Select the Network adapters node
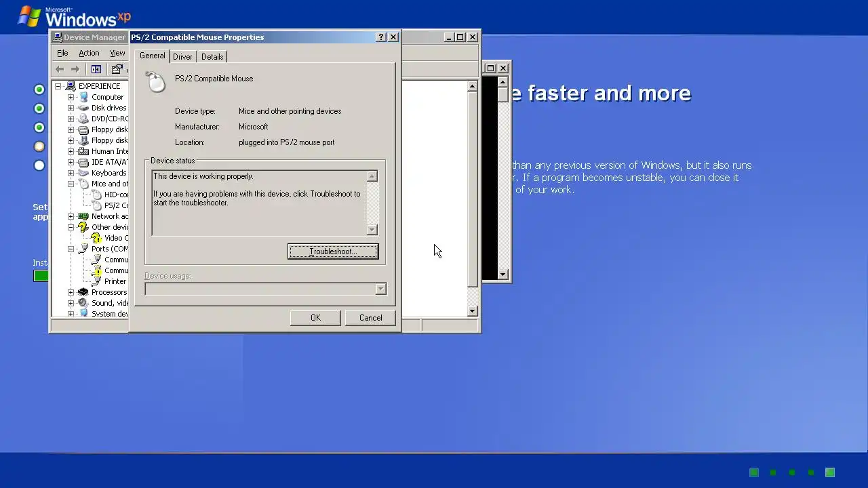868x488 pixels. (x=110, y=216)
